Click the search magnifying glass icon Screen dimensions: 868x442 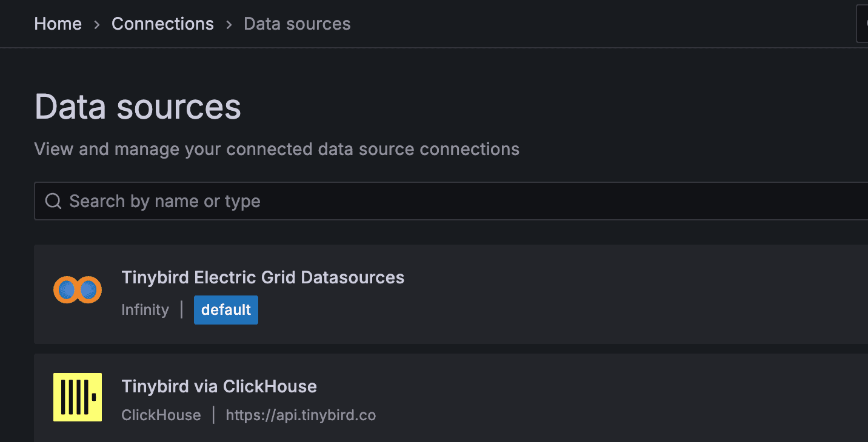(53, 200)
